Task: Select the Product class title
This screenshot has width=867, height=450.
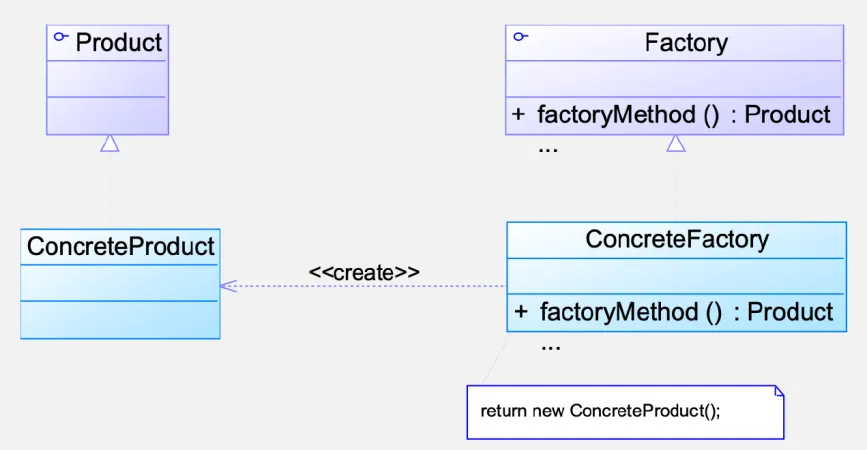Action: pyautogui.click(x=119, y=43)
